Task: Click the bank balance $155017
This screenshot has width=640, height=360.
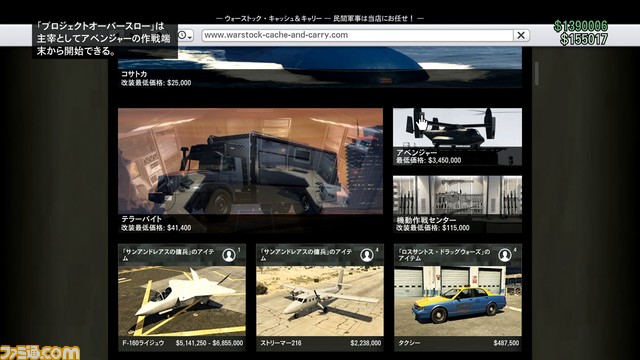Action: (x=584, y=39)
